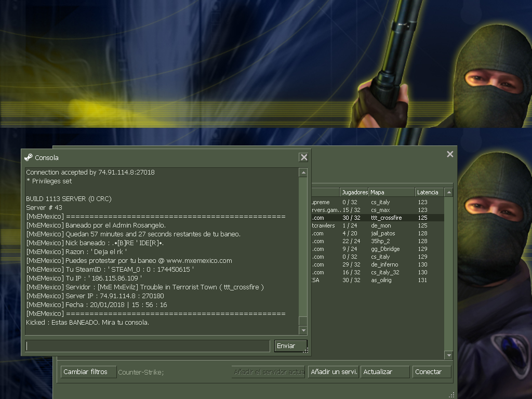Select the cs_max server row
This screenshot has height=399, width=532.
click(x=378, y=210)
